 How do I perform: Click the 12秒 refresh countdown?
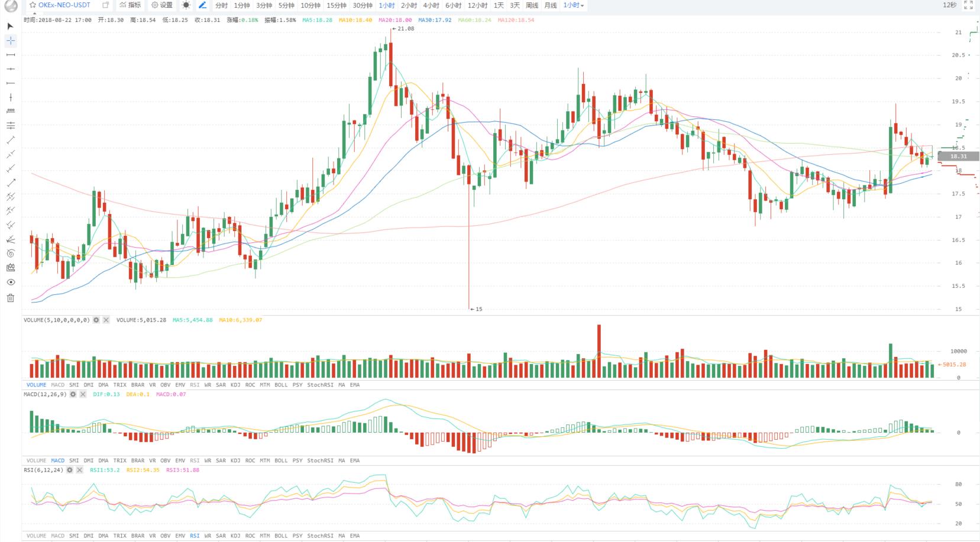949,5
